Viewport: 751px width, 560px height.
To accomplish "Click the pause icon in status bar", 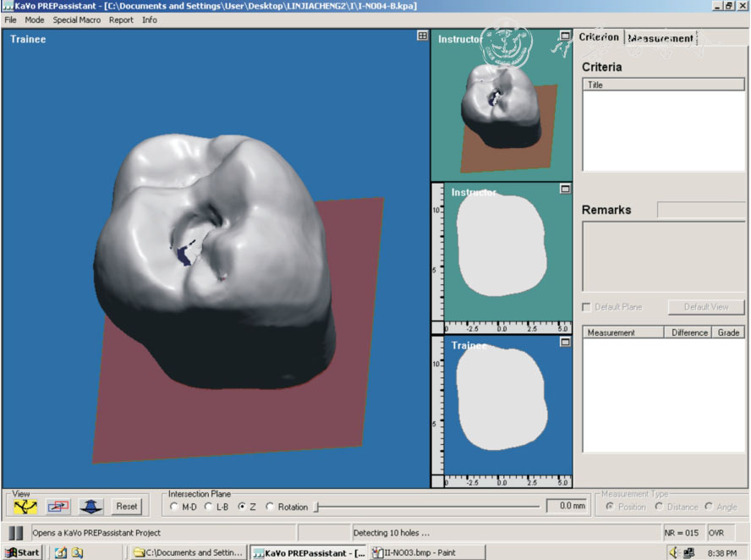I will tap(16, 533).
